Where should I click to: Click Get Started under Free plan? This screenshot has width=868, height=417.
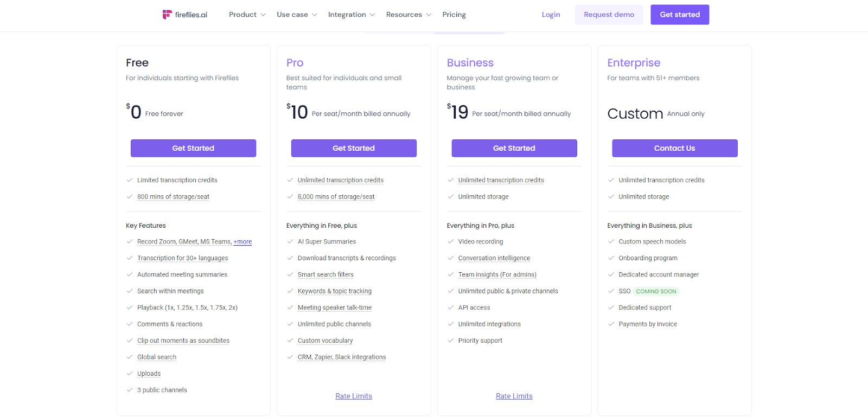(193, 148)
